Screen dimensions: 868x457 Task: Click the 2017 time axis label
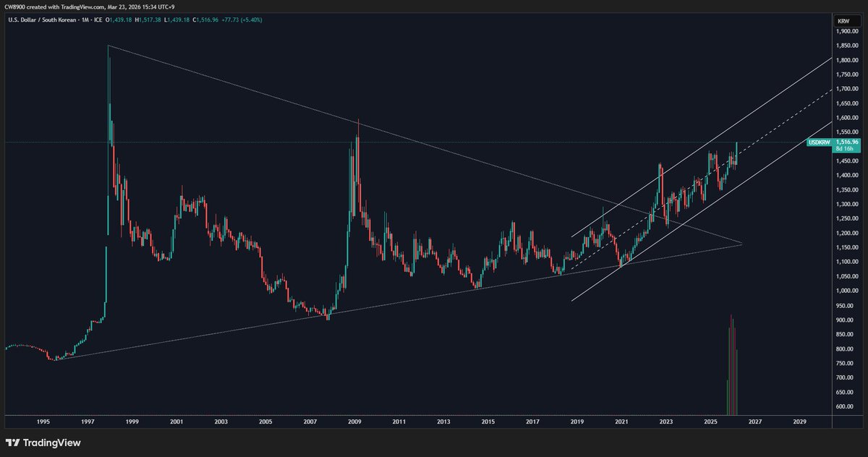533,421
